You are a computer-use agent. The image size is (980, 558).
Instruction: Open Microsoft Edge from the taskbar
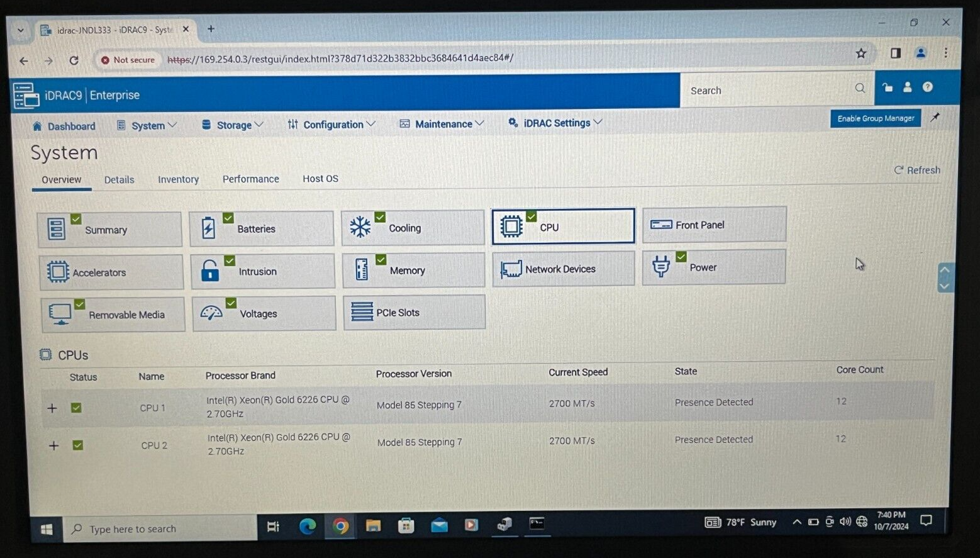click(x=308, y=526)
